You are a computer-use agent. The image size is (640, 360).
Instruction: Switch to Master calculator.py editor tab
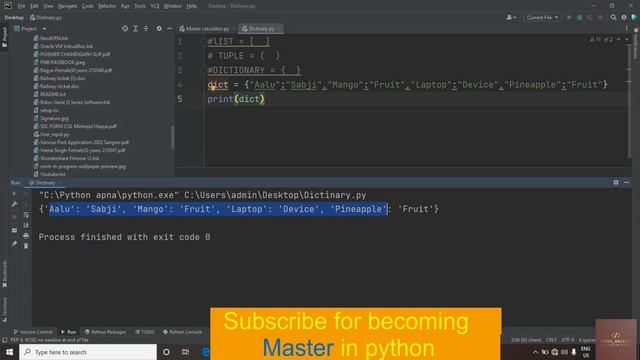coord(207,29)
